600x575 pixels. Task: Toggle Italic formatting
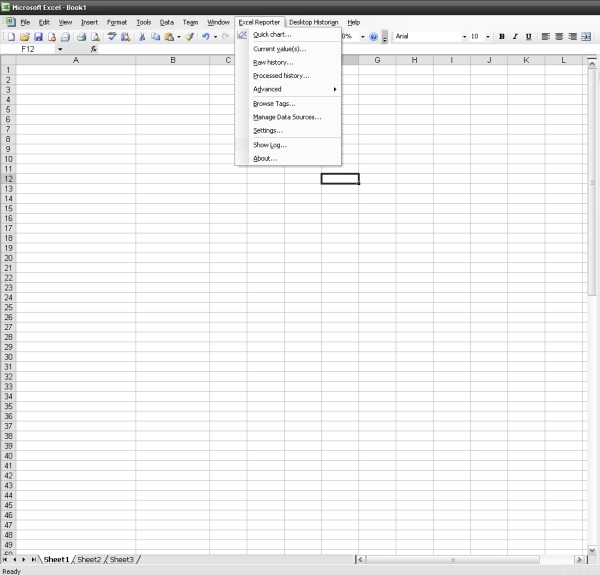click(515, 37)
